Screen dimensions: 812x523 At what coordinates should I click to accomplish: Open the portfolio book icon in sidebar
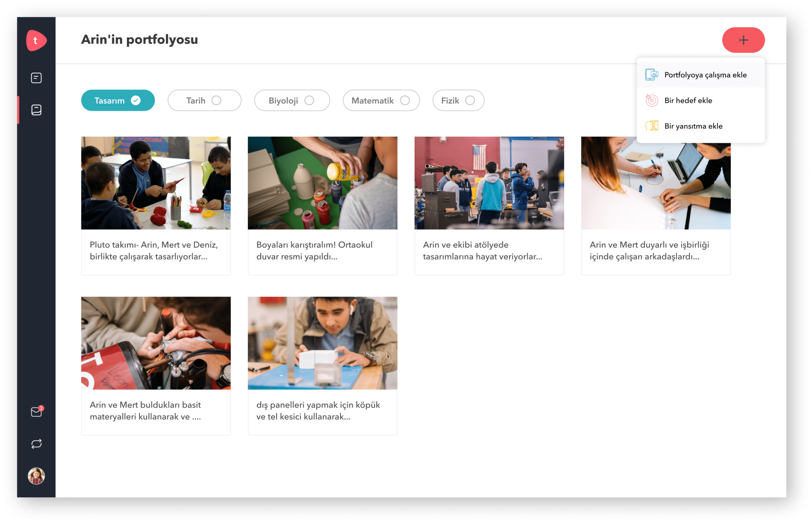click(36, 110)
